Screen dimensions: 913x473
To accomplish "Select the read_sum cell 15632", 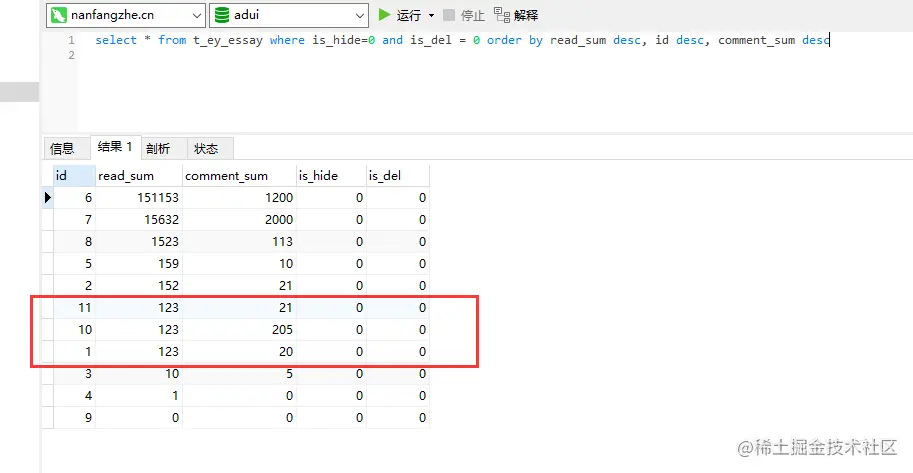I will 139,220.
